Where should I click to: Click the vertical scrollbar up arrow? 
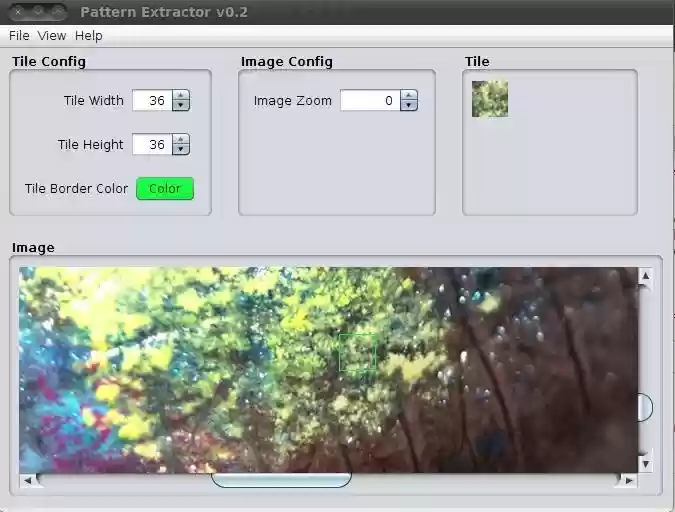click(x=645, y=276)
